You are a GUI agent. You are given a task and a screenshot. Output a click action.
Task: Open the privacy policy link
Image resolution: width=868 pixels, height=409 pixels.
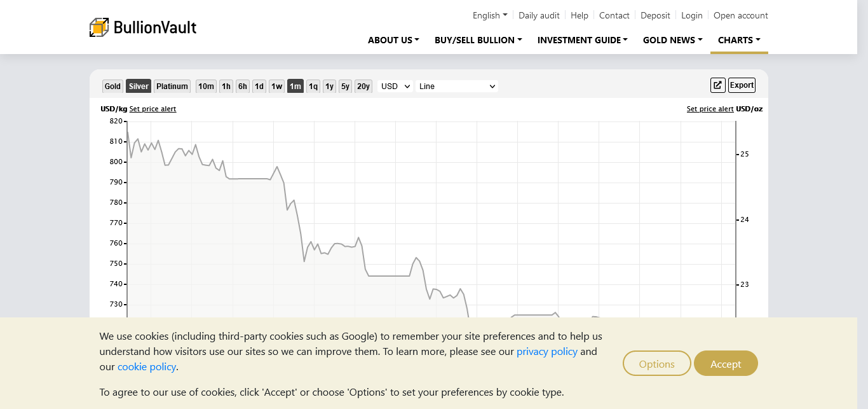pos(546,352)
